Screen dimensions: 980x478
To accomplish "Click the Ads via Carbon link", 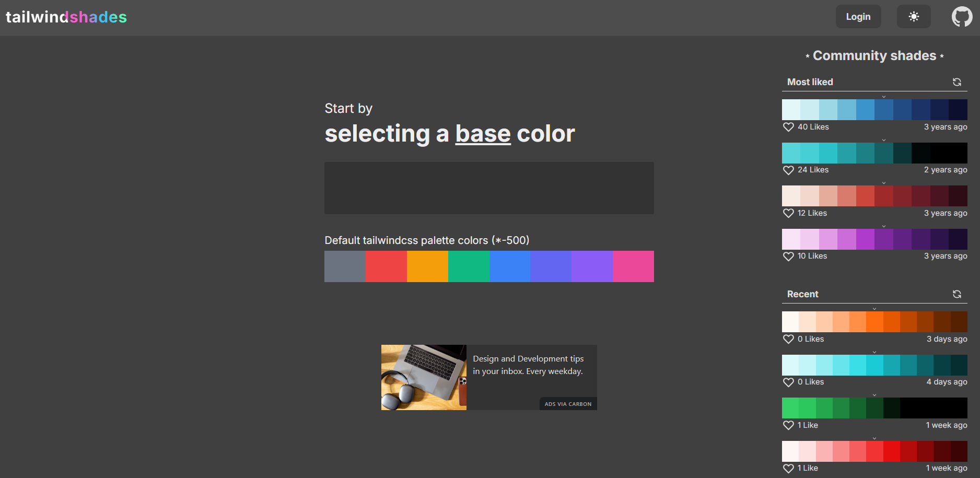I will coord(568,404).
